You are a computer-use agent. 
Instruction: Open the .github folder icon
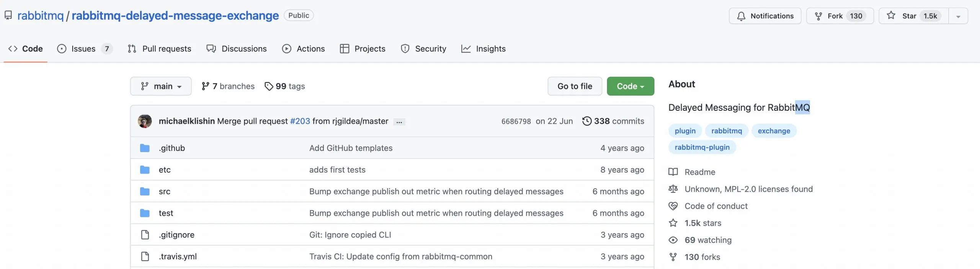click(145, 148)
